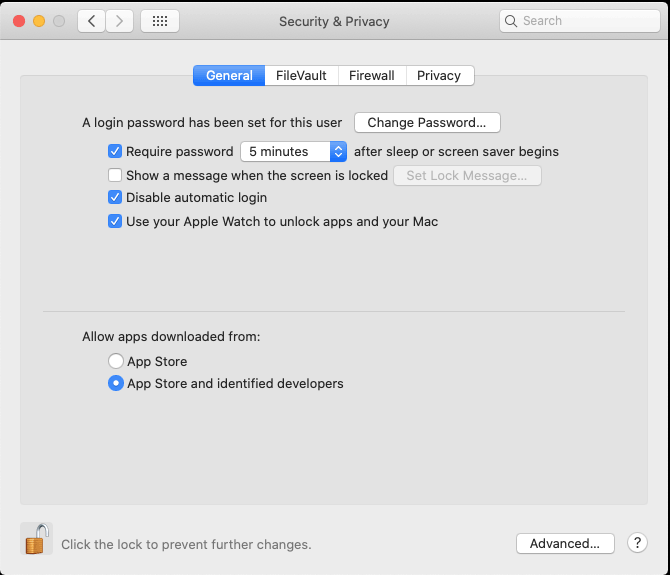Enable Show a message when screen locked
Screen dimensions: 670x575
click(115, 175)
